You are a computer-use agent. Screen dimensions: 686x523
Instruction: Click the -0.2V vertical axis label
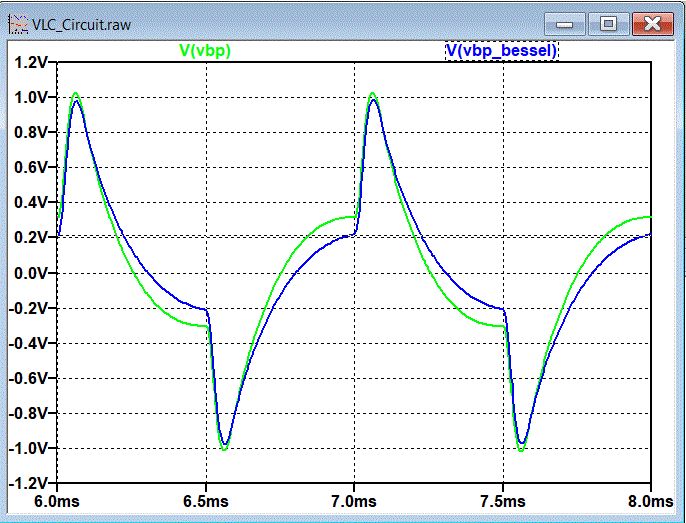pos(28,308)
